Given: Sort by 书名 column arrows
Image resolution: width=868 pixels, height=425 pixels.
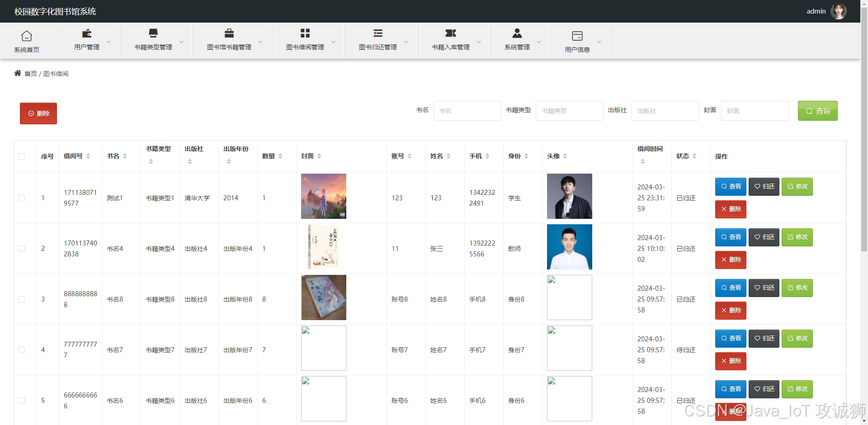Looking at the screenshot, I should pyautogui.click(x=125, y=156).
